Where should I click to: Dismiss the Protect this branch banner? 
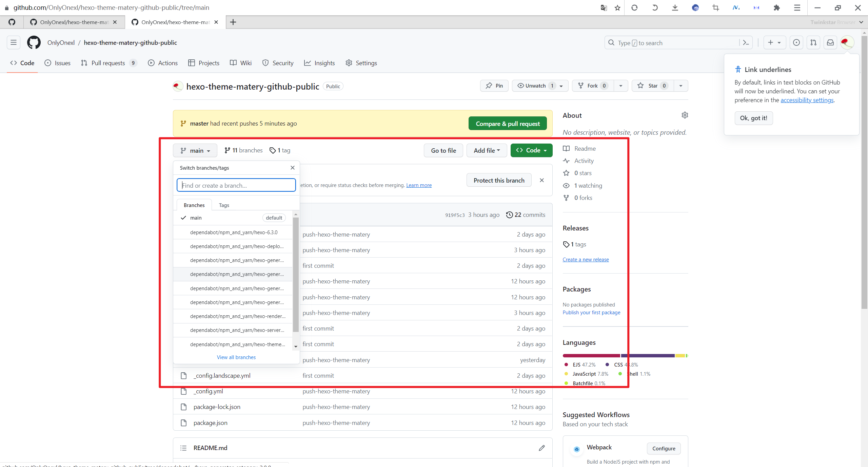click(541, 180)
